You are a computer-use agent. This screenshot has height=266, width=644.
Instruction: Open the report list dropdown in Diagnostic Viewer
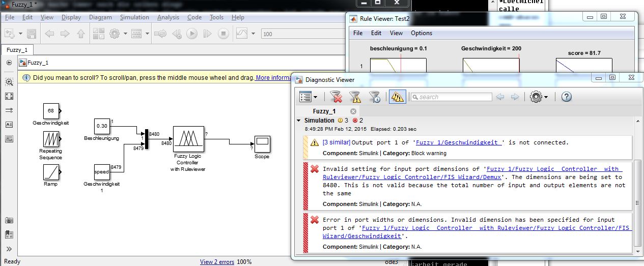pyautogui.click(x=308, y=97)
